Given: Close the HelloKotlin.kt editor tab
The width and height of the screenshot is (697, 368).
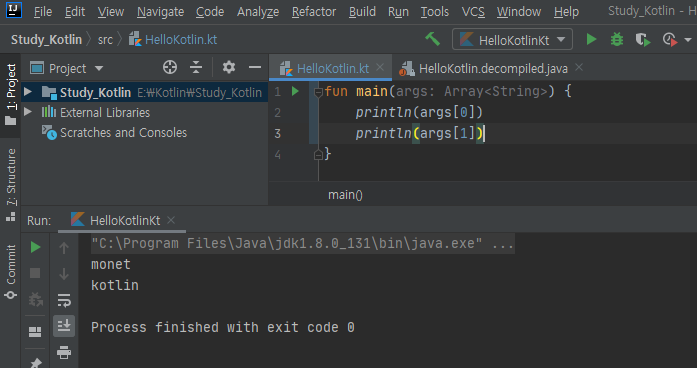Looking at the screenshot, I should (x=380, y=67).
